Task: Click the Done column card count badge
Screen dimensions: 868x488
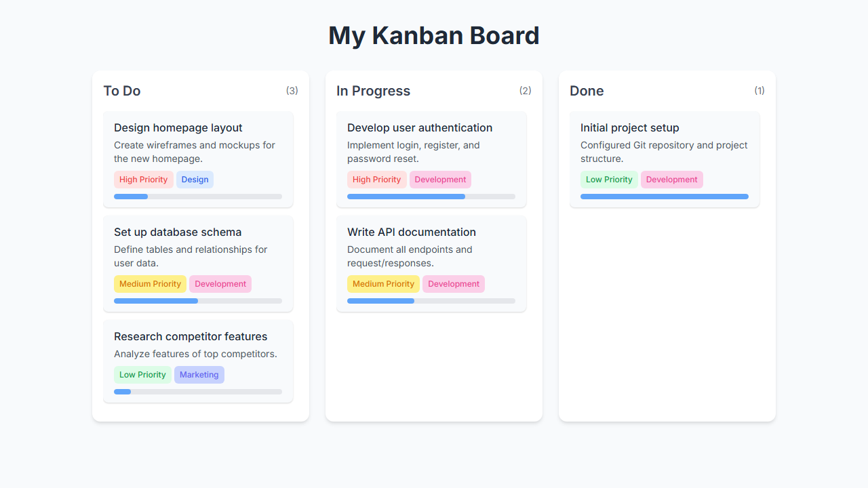Action: pos(759,91)
